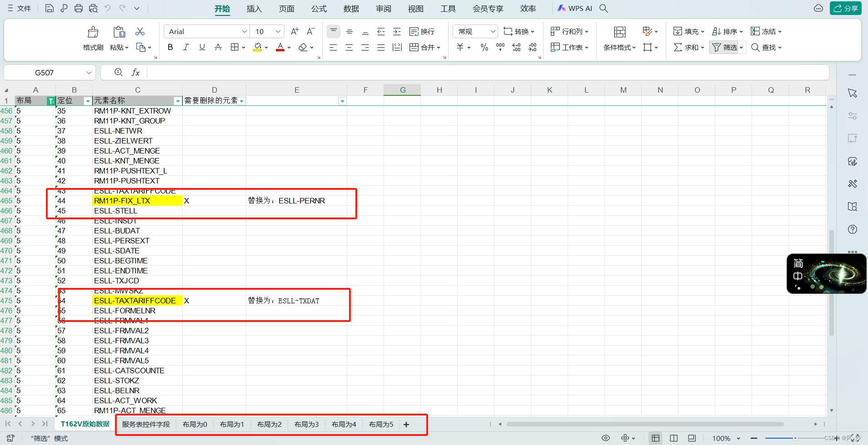The image size is (868, 445).
Task: Toggle the eye protection mode icon
Action: [x=606, y=438]
